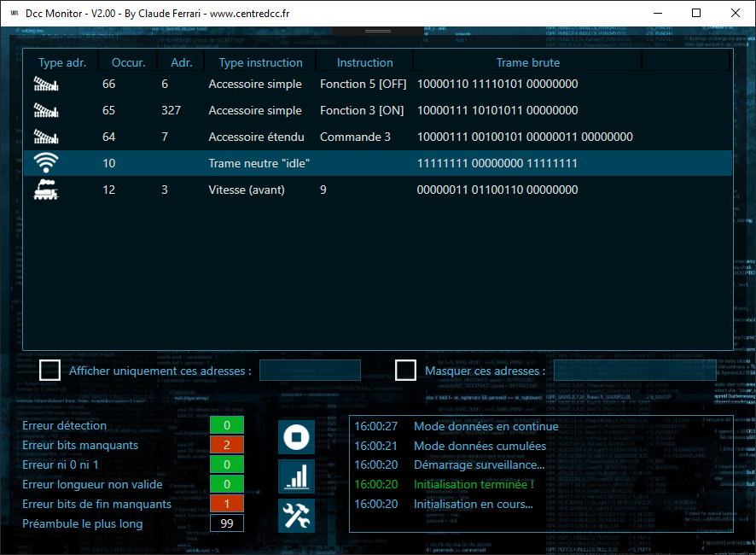Screen dimensions: 756x555
Task: Open the bar chart statistics icon
Action: pyautogui.click(x=296, y=476)
